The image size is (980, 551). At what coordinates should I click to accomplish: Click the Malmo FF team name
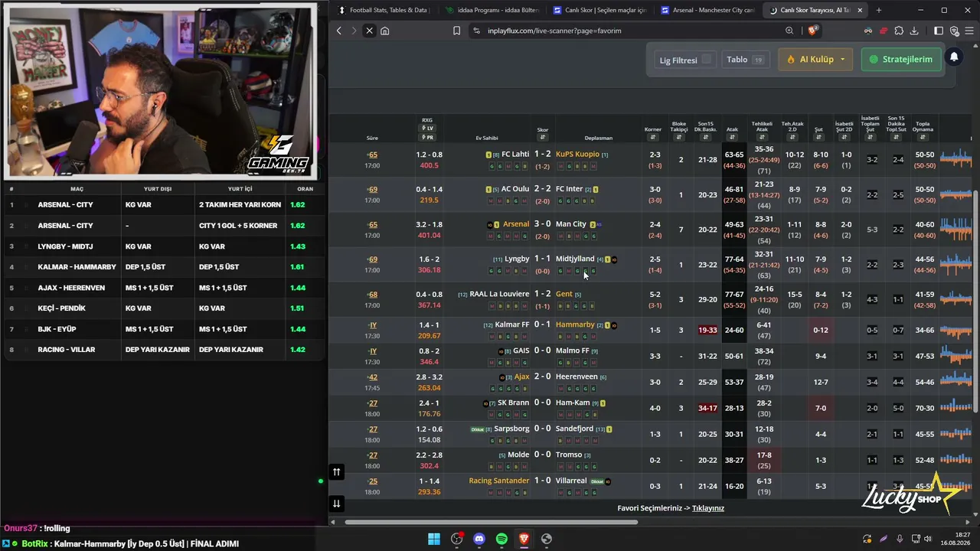tap(573, 350)
